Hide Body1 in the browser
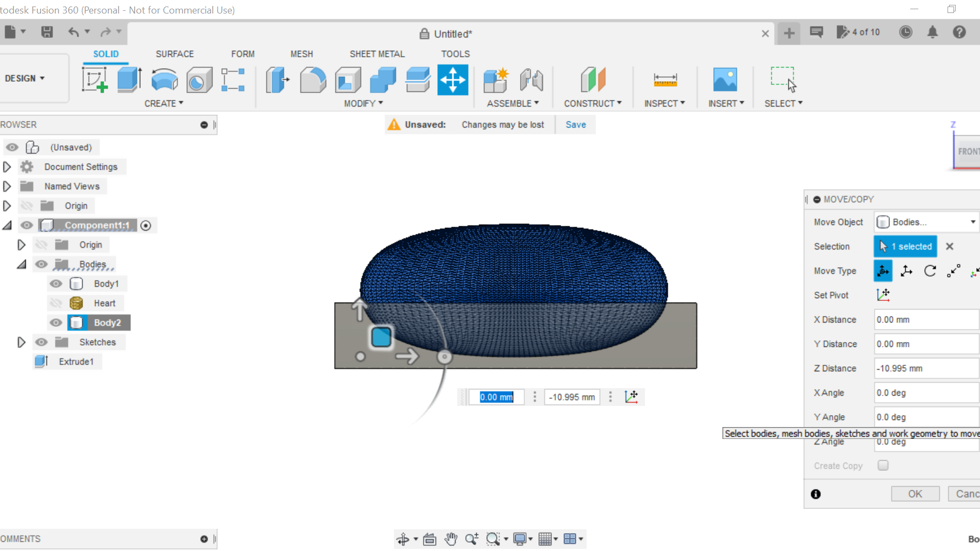Screen dimensions: 980x551 (x=56, y=283)
